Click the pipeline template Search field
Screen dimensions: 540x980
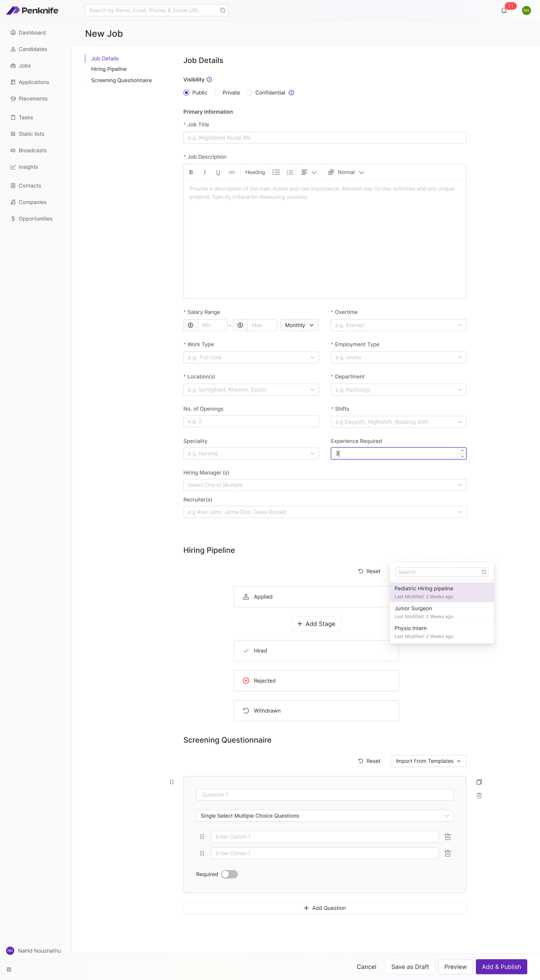coord(442,572)
